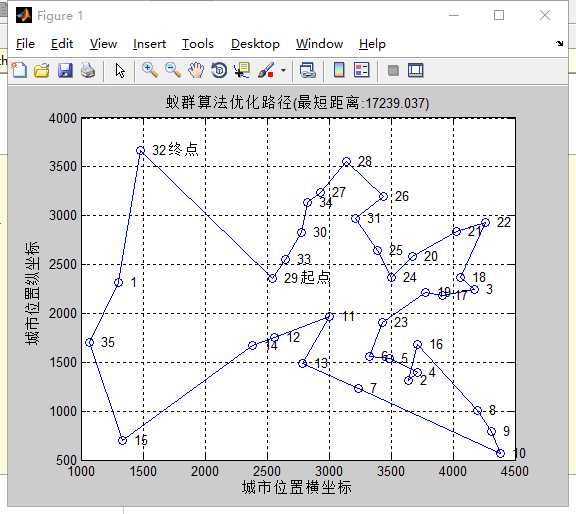The image size is (576, 514).
Task: Click the y-axis tick label 2000
Action: coord(63,313)
